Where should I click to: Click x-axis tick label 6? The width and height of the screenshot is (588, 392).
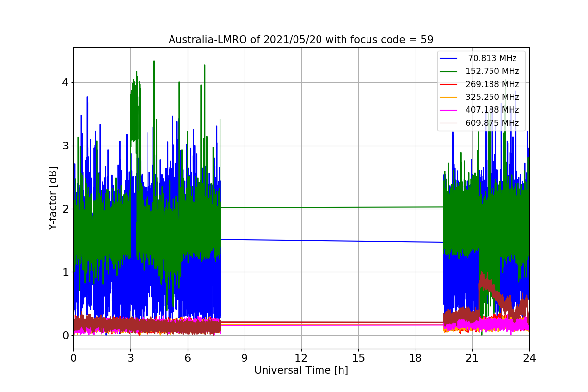coord(187,358)
